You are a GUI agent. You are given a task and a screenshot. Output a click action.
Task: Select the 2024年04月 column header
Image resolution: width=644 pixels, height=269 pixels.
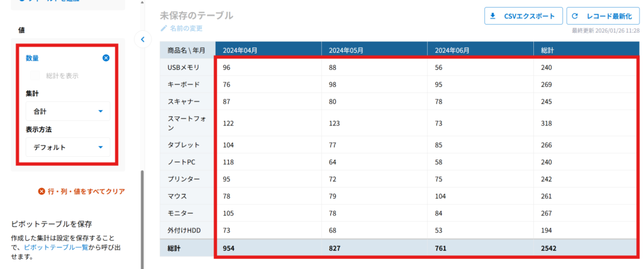268,50
